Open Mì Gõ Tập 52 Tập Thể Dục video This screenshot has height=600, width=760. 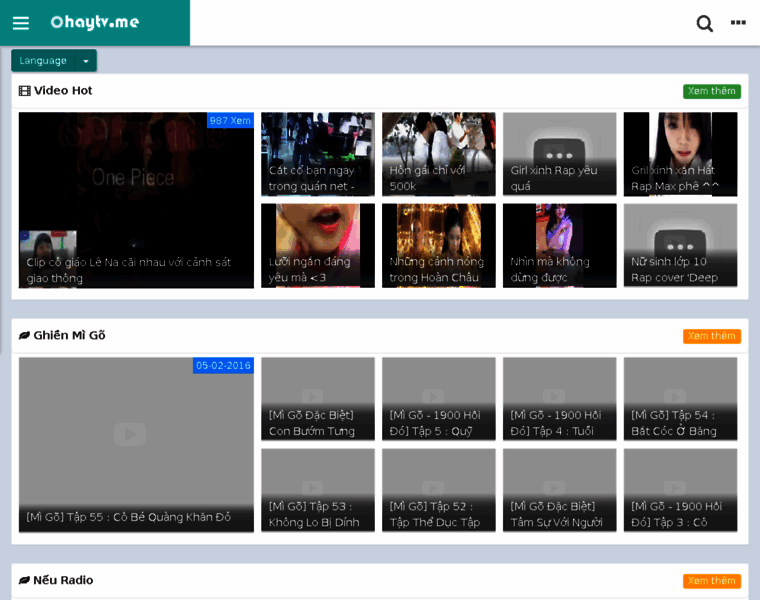(x=439, y=490)
